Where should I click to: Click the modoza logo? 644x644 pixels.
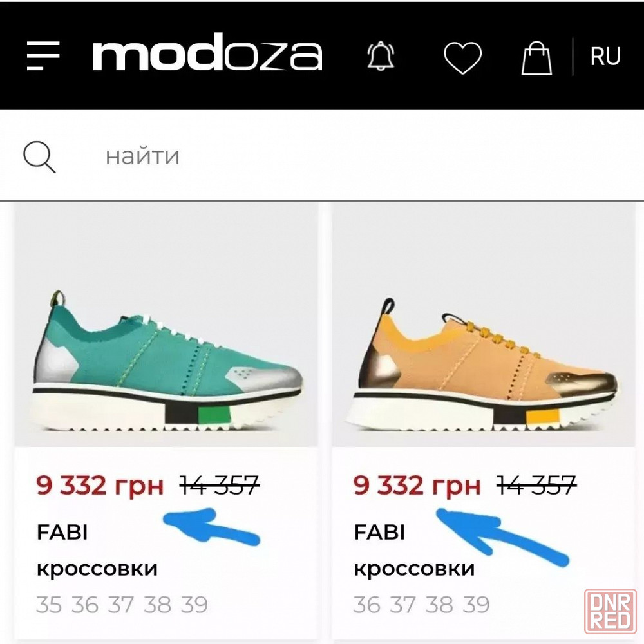pyautogui.click(x=207, y=53)
